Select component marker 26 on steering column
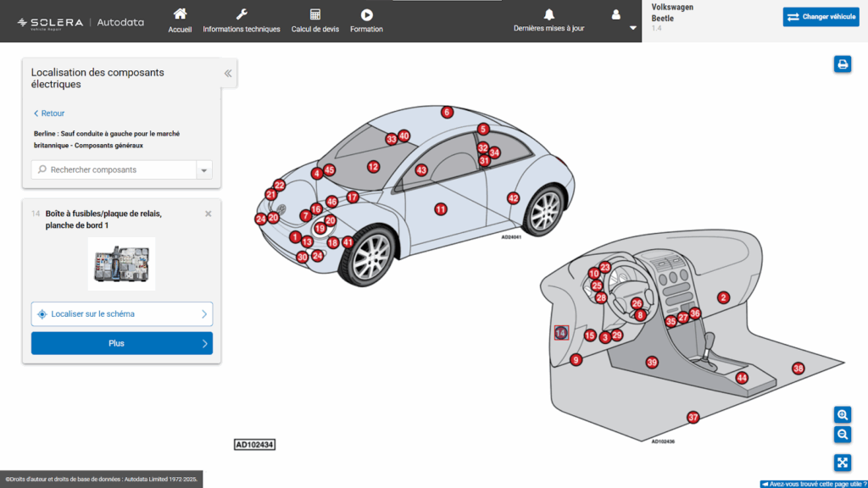The height and width of the screenshot is (488, 868). point(637,303)
